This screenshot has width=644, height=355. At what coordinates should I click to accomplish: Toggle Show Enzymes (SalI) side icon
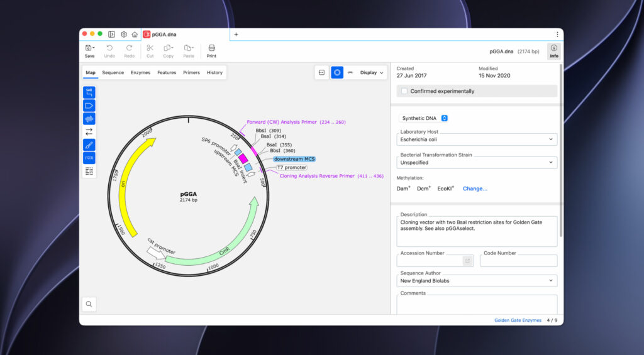pyautogui.click(x=89, y=92)
